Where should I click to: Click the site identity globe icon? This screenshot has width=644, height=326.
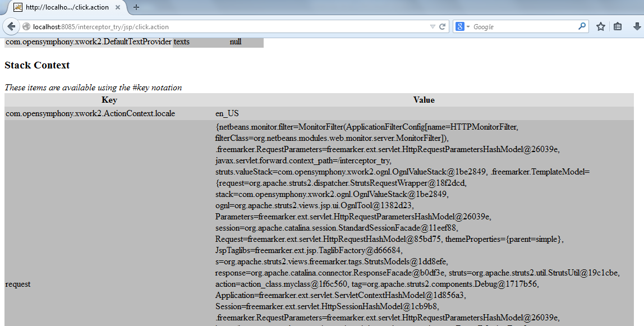pyautogui.click(x=26, y=26)
